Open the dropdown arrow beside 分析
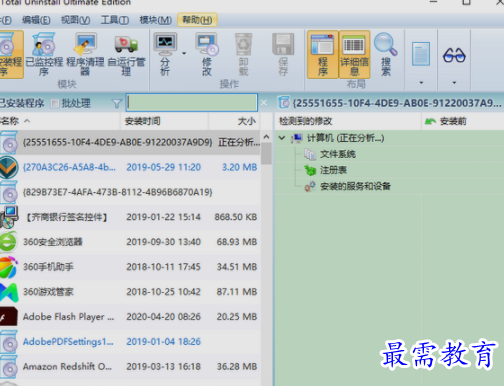504x386 pixels. tap(184, 53)
